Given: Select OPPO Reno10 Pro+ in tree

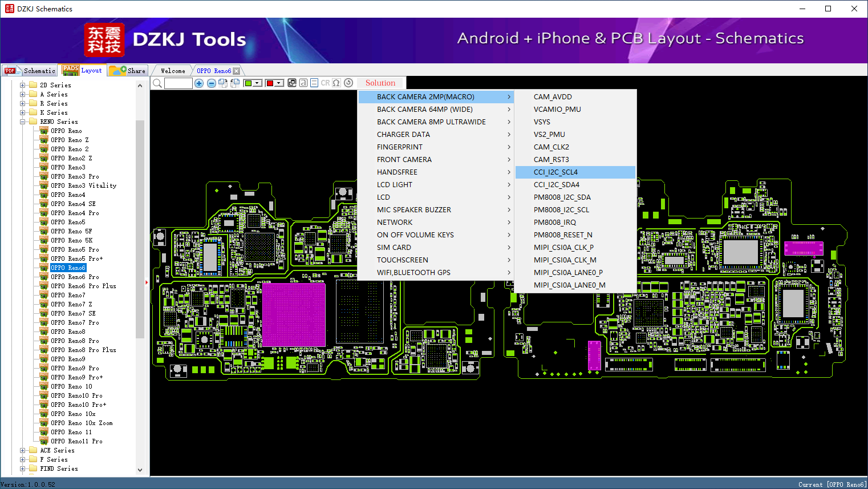Looking at the screenshot, I should point(78,405).
